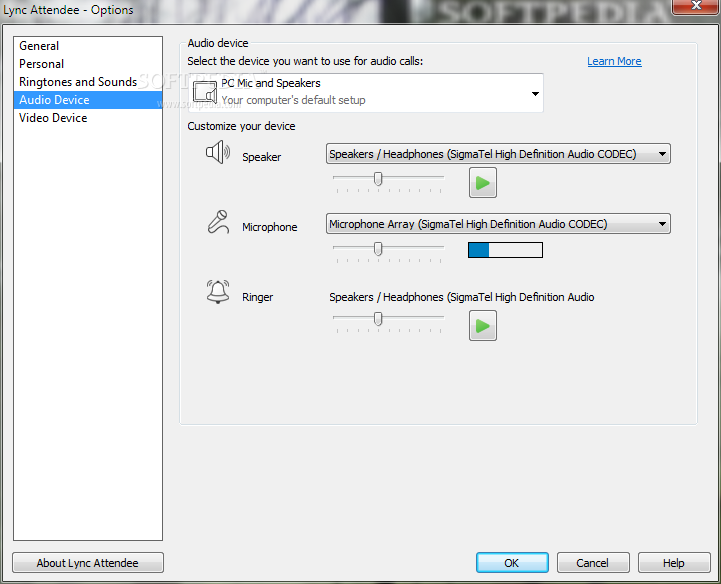Click 'Customize your device' heading
The image size is (721, 584).
click(x=241, y=126)
